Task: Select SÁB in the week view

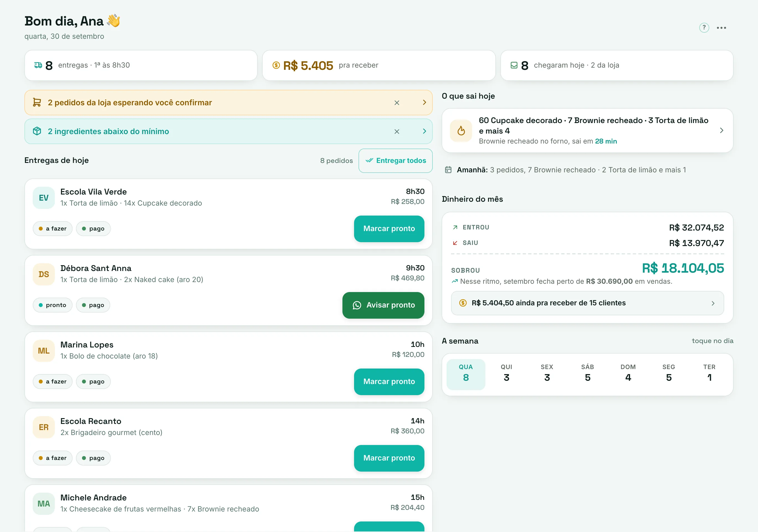Action: click(x=588, y=375)
